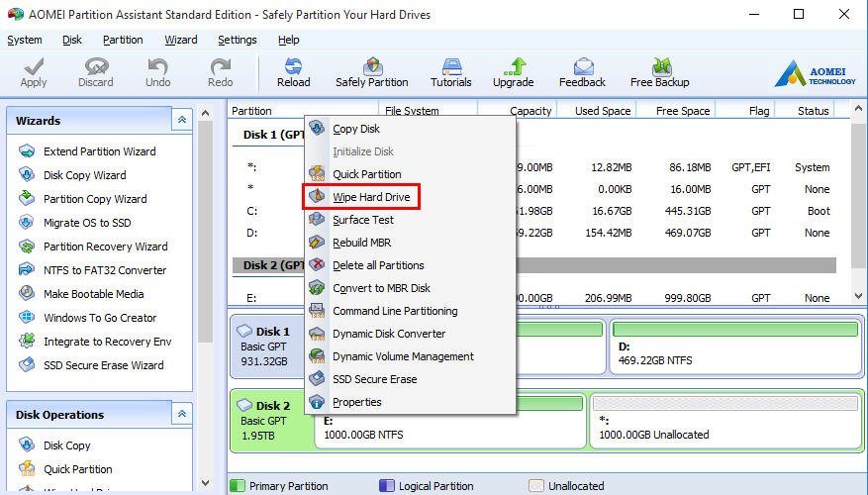Screen dimensions: 868x495
Task: Sort by the Used Space column header
Action: click(x=597, y=111)
